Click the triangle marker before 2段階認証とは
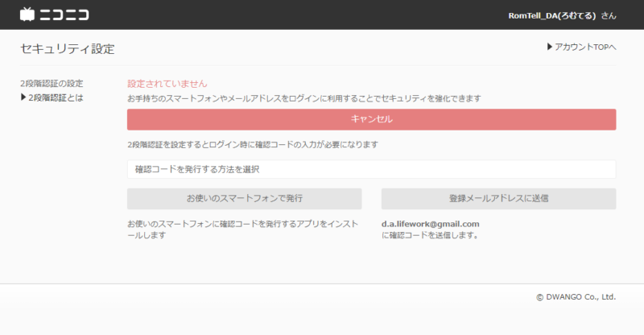 click(23, 98)
